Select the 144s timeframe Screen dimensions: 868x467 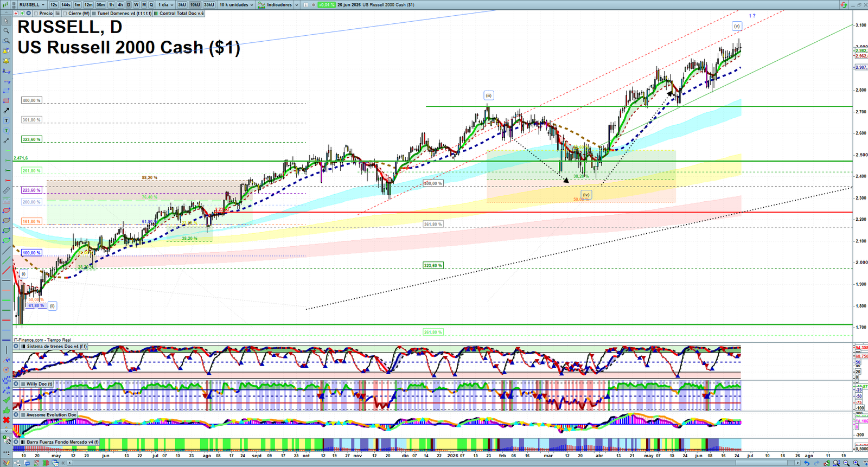pyautogui.click(x=66, y=4)
